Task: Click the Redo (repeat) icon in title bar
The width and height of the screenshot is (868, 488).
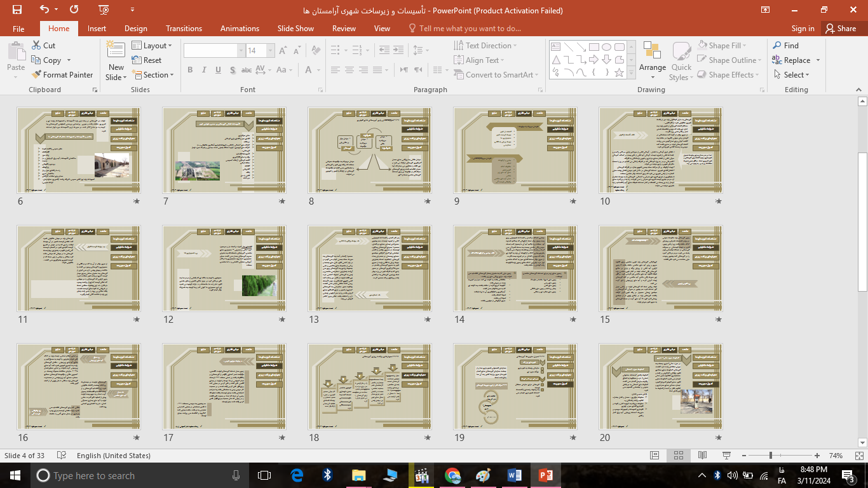Action: point(74,10)
